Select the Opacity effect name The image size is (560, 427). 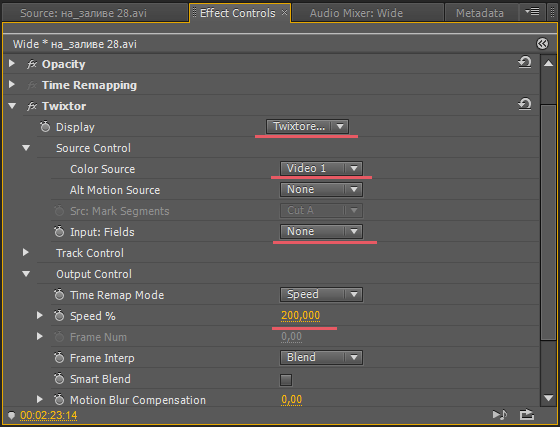[x=64, y=64]
